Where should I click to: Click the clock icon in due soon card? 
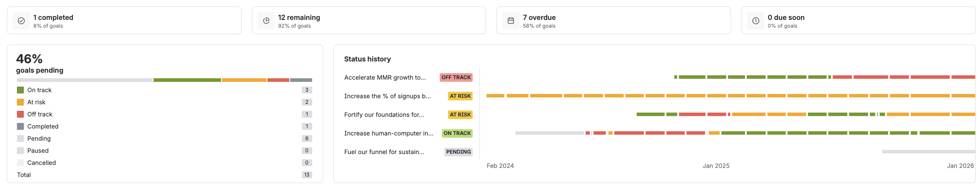pos(756,21)
